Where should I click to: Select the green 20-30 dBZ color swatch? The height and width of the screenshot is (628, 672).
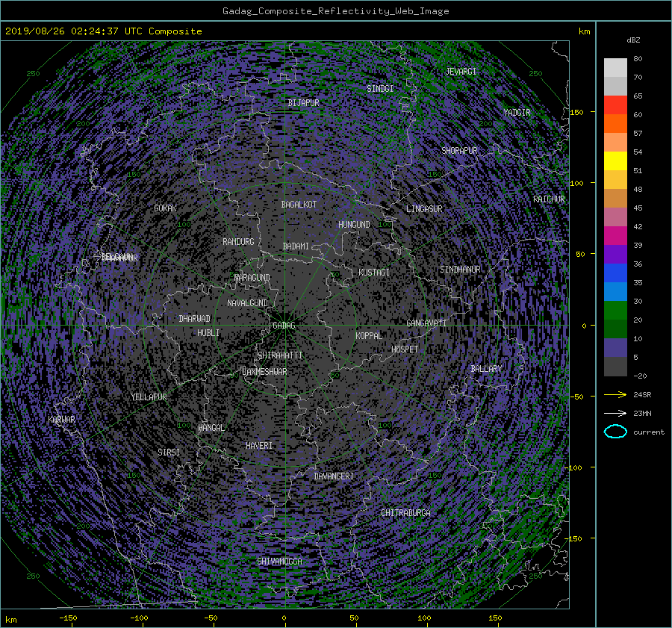615,311
